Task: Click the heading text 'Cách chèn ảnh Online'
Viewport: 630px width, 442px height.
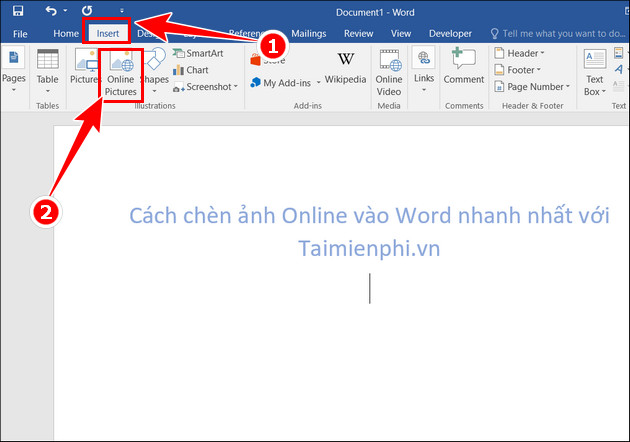Action: point(238,215)
